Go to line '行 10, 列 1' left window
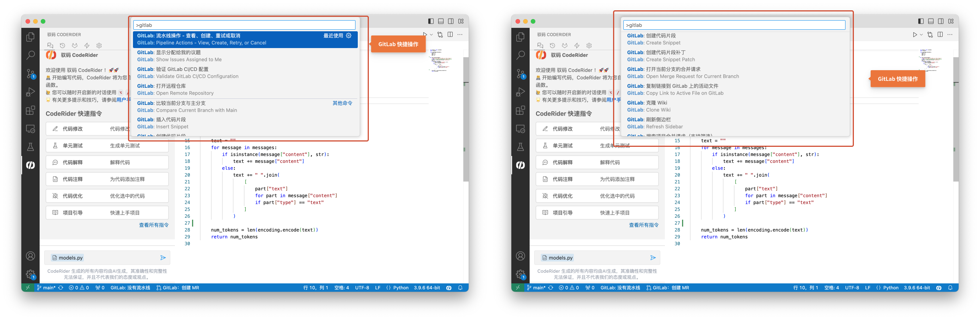This screenshot has height=320, width=980. coord(315,288)
